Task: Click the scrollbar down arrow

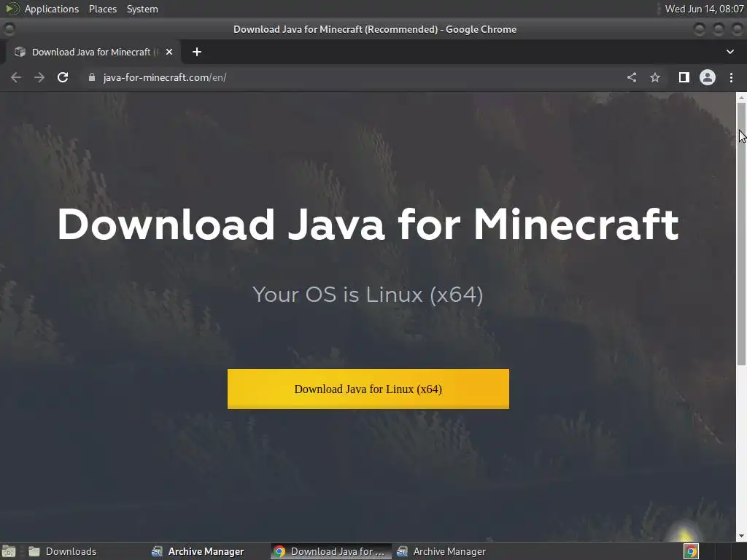Action: (741, 537)
